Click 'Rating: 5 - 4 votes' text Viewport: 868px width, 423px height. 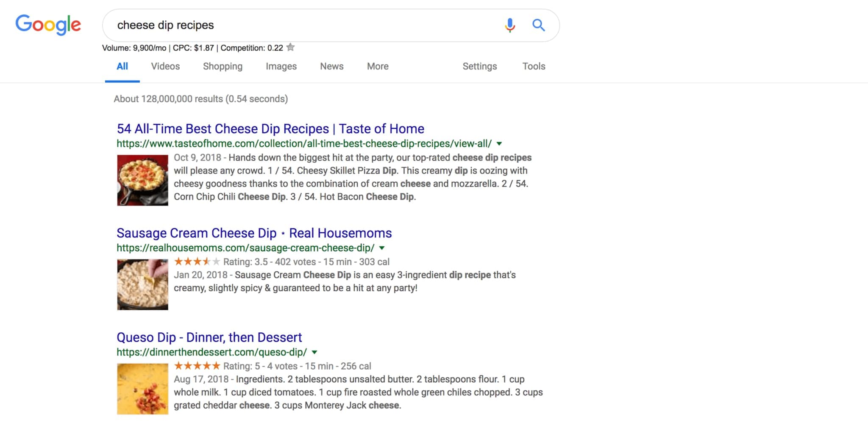click(x=261, y=366)
